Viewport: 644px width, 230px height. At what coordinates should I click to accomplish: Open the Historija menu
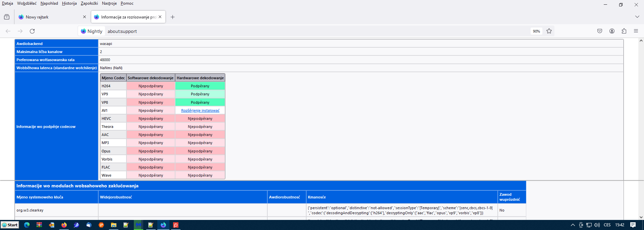coord(69,3)
